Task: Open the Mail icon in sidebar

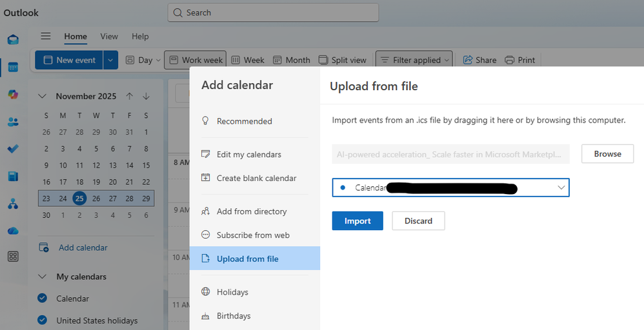Action: click(x=13, y=40)
